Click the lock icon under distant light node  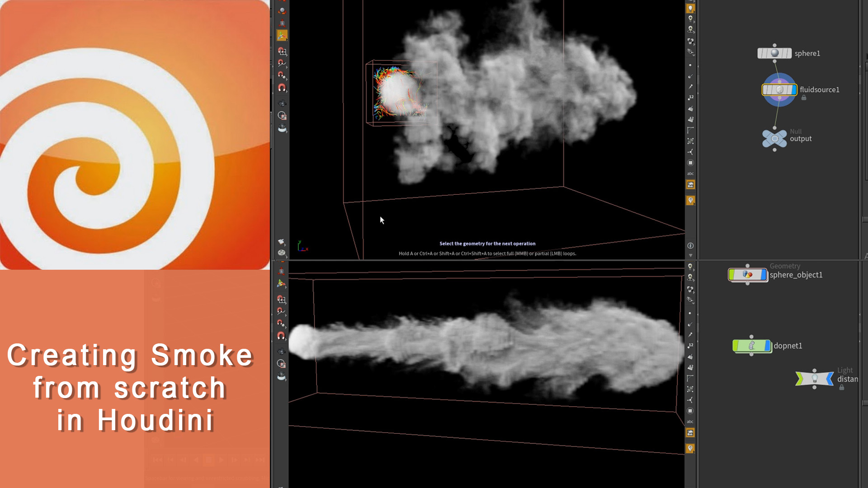point(842,387)
